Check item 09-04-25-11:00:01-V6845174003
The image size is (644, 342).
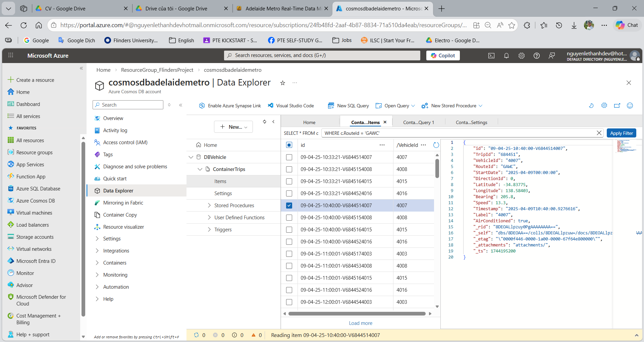(289, 254)
